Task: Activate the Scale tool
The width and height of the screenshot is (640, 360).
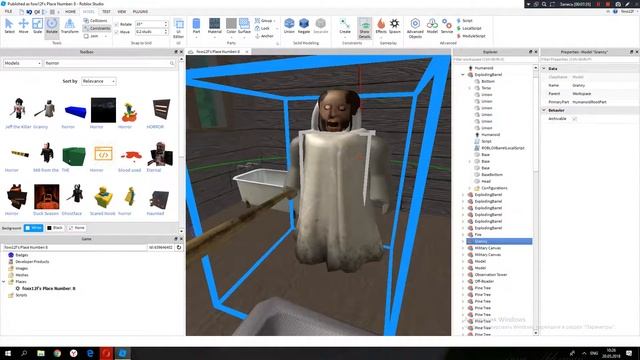Action: pyautogui.click(x=38, y=26)
